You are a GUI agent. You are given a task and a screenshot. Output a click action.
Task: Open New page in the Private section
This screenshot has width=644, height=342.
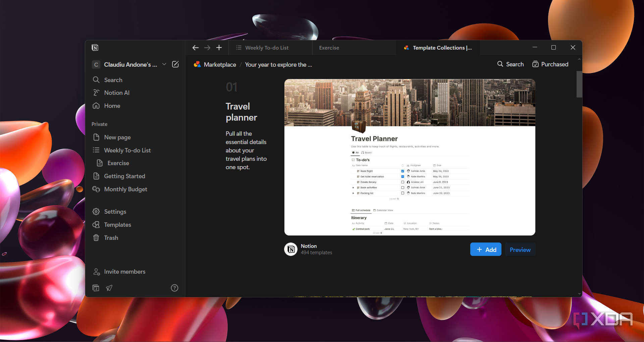pyautogui.click(x=135, y=137)
